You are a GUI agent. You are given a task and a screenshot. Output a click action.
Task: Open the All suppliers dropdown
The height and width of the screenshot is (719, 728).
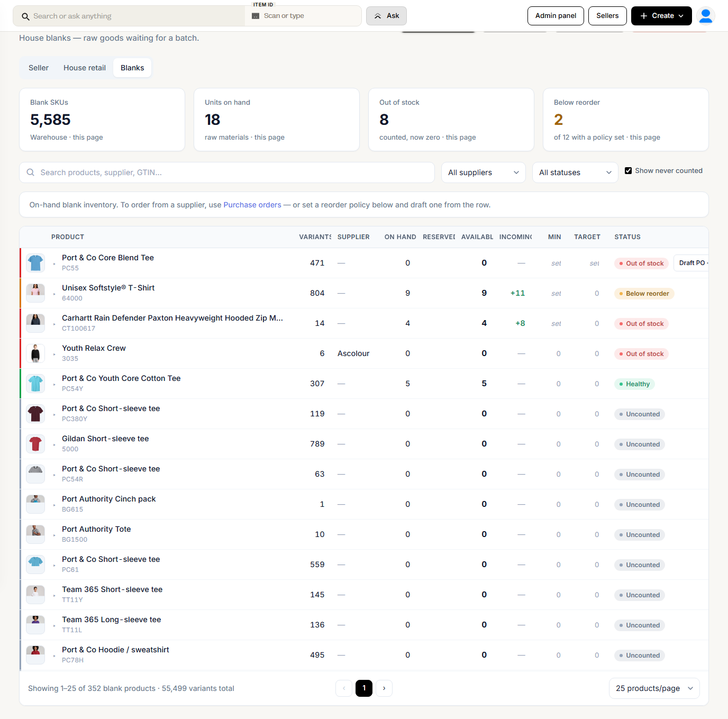click(x=484, y=172)
